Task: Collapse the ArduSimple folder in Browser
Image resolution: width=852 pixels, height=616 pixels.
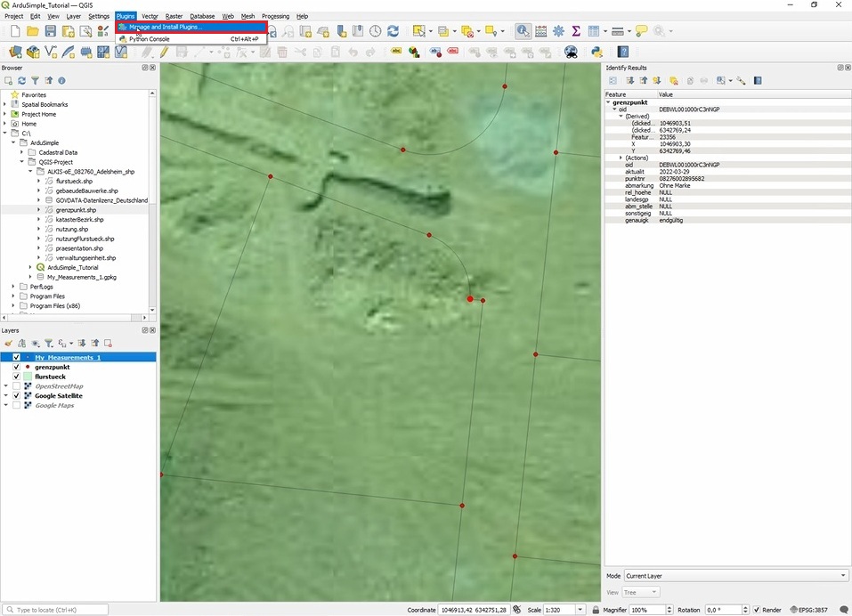Action: [13, 142]
